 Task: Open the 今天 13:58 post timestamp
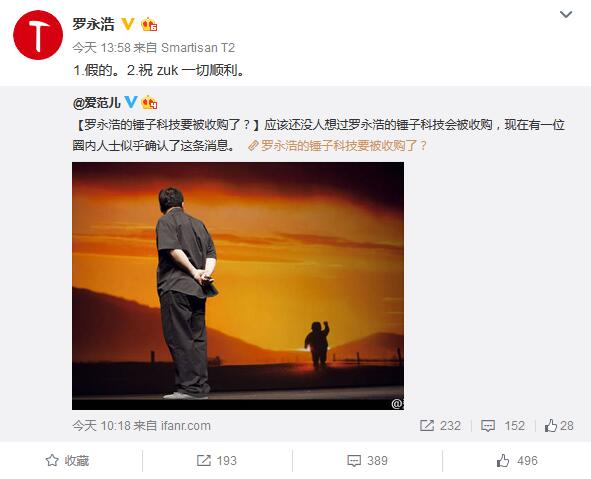(x=101, y=48)
